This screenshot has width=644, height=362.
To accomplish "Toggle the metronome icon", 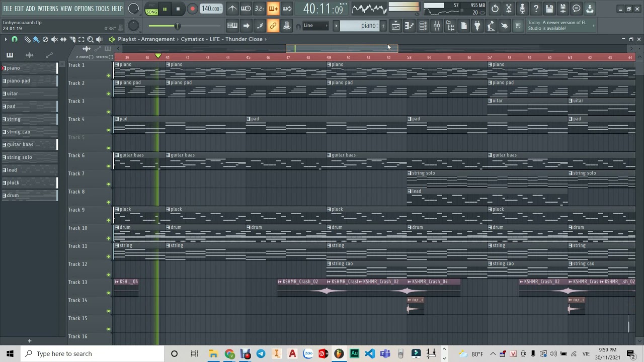I will tap(232, 9).
